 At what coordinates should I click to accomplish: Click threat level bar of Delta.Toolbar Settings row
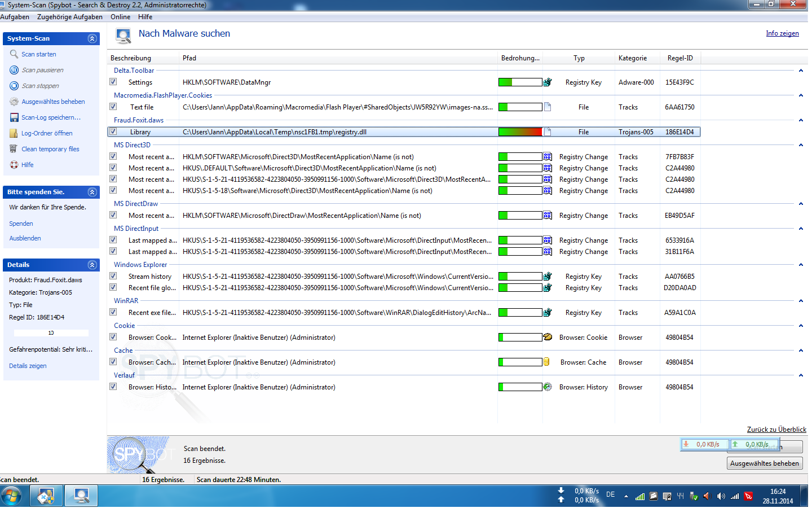(520, 82)
